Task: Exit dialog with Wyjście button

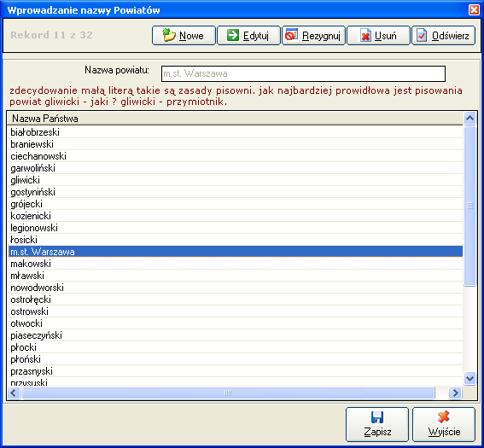Action: click(x=444, y=425)
